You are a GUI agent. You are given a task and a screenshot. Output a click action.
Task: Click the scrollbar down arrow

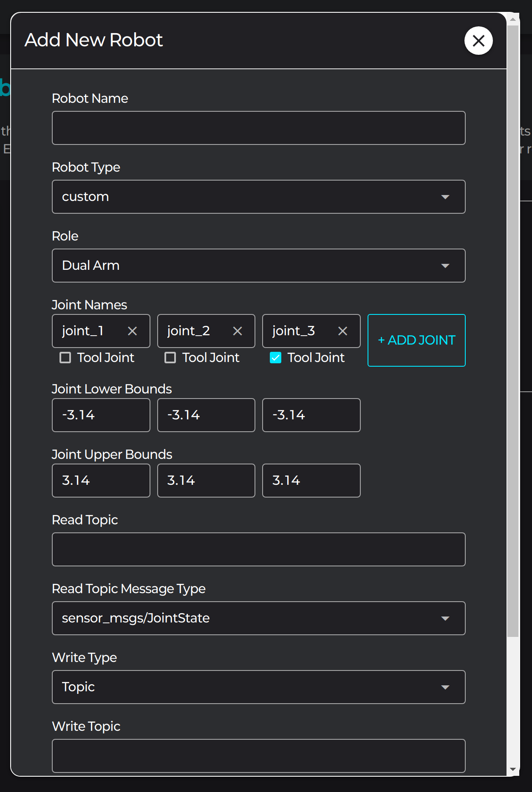(x=513, y=769)
